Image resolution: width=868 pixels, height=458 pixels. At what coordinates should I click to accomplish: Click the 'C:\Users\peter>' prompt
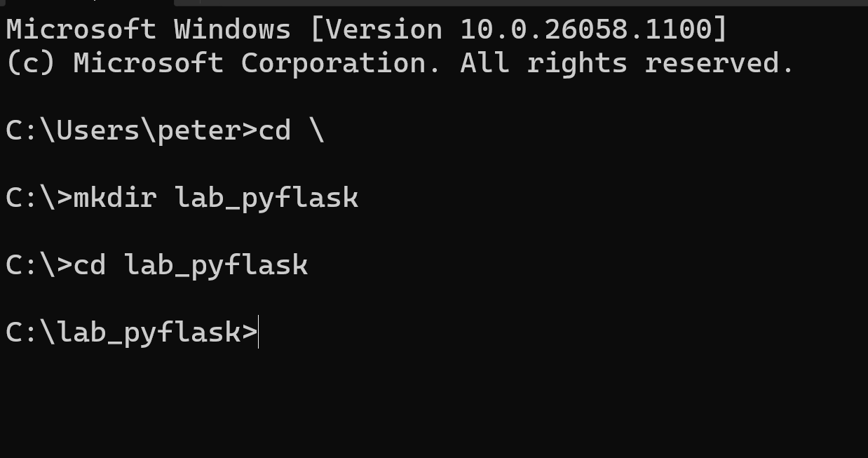[132, 130]
